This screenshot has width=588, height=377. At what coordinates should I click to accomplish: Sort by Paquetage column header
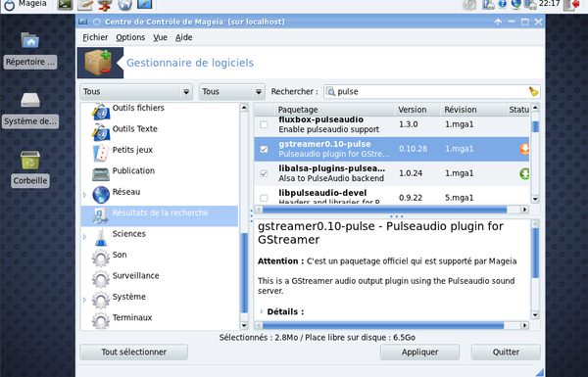pos(335,110)
